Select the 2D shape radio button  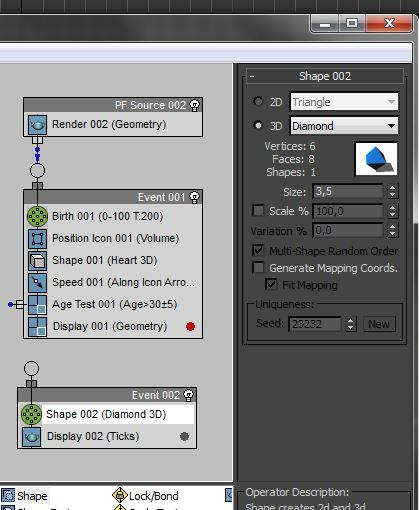(x=258, y=101)
